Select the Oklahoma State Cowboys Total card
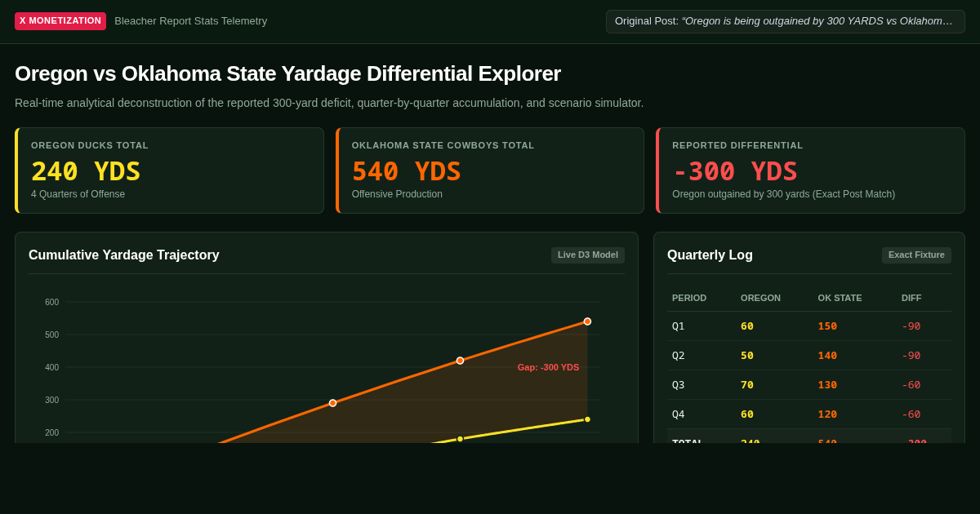 point(490,171)
